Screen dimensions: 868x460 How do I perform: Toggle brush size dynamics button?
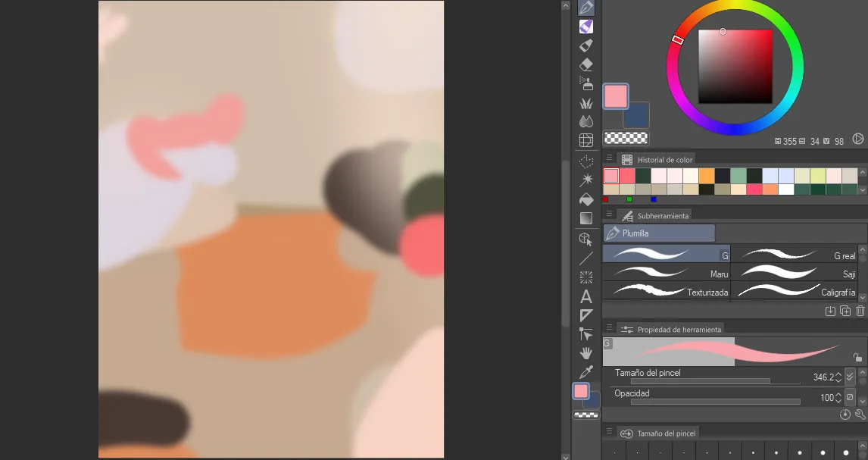pyautogui.click(x=850, y=377)
